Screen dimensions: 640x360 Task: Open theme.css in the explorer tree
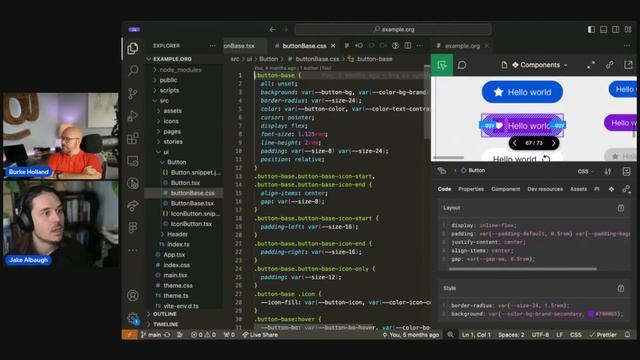pos(178,286)
